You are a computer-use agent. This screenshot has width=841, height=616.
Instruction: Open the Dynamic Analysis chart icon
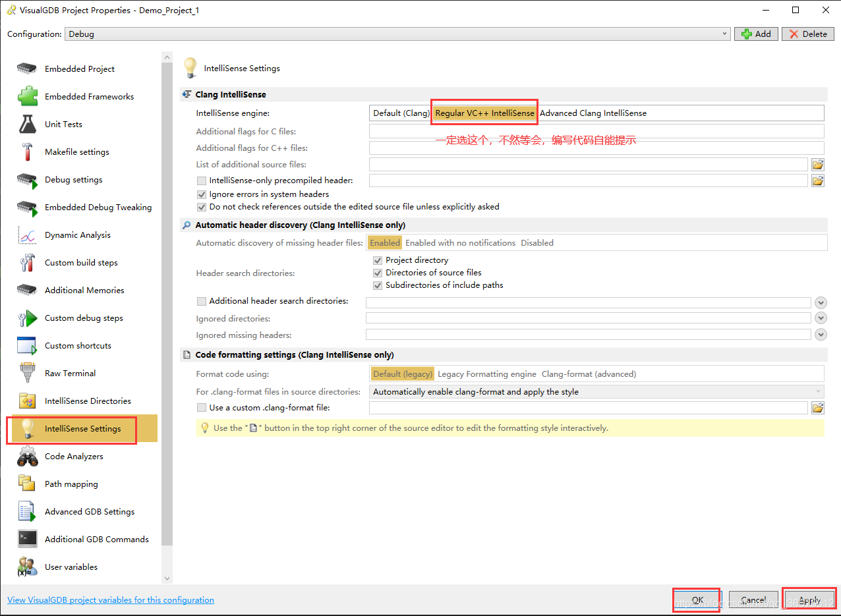[27, 235]
